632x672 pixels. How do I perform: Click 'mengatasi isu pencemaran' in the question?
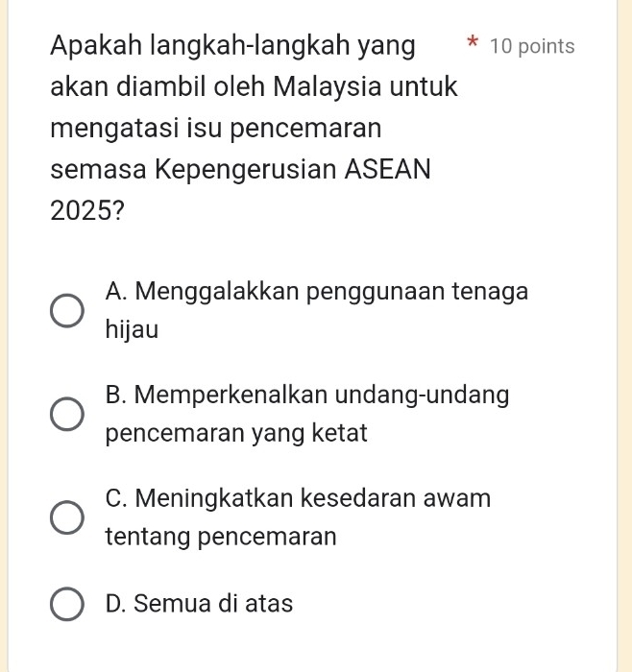tap(217, 128)
